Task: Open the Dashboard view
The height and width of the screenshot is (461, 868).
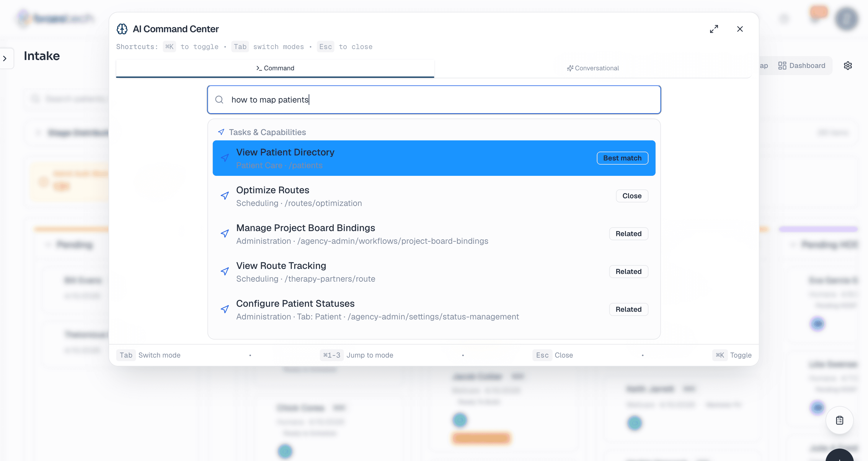Action: point(802,65)
